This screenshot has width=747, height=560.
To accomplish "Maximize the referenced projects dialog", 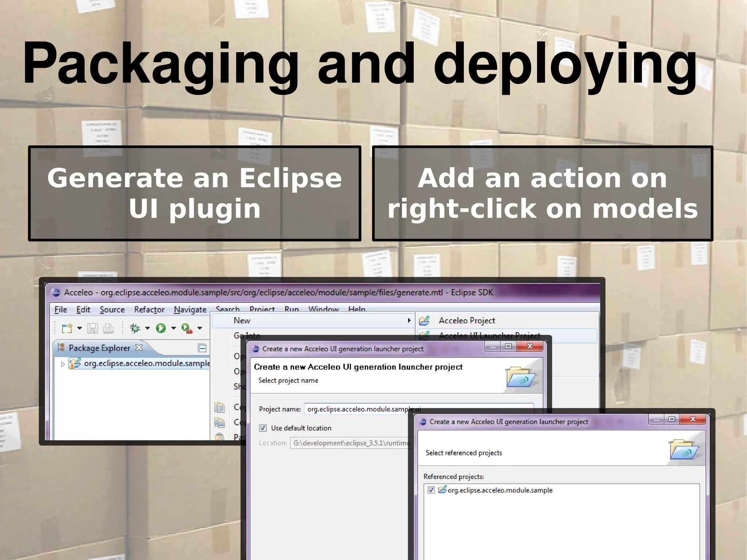I will (x=671, y=419).
